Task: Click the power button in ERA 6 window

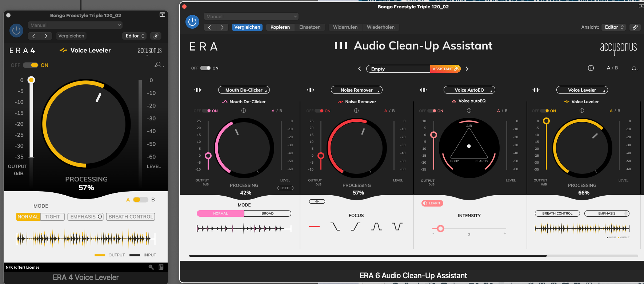Action: [x=192, y=22]
